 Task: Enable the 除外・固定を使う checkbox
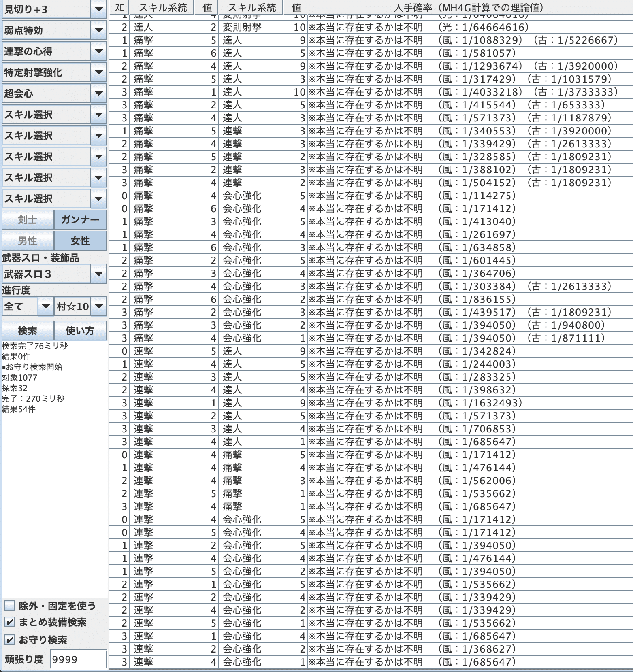10,606
